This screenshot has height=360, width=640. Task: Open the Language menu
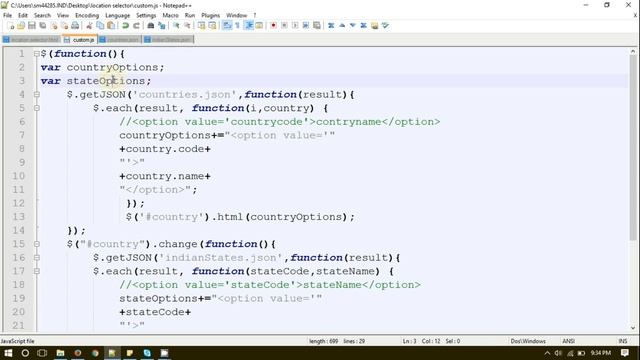pyautogui.click(x=118, y=16)
